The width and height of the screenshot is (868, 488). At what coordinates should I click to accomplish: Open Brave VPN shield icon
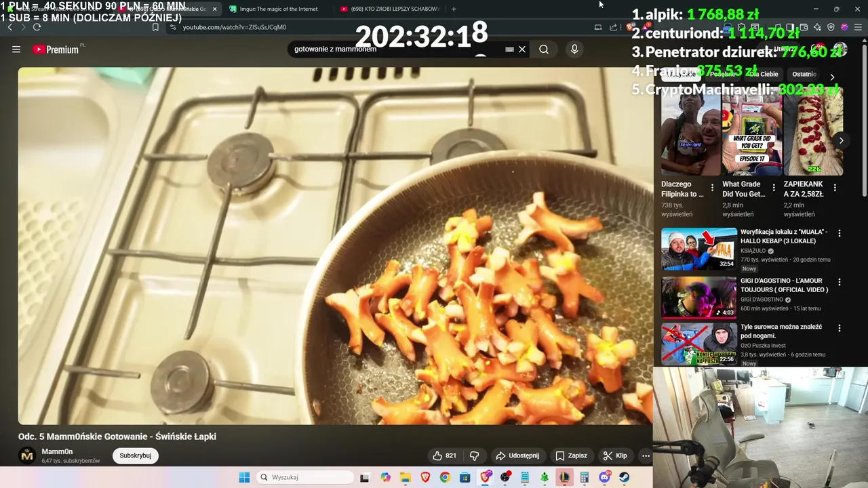(831, 27)
